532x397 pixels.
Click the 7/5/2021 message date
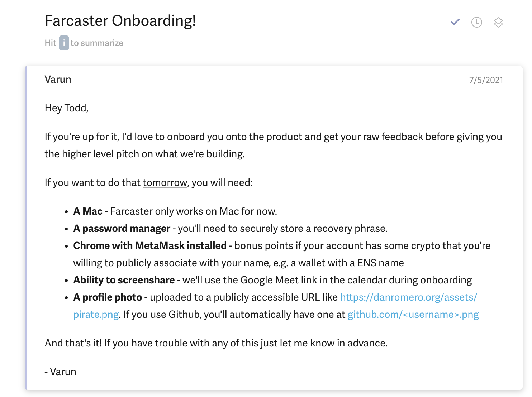pyautogui.click(x=486, y=80)
